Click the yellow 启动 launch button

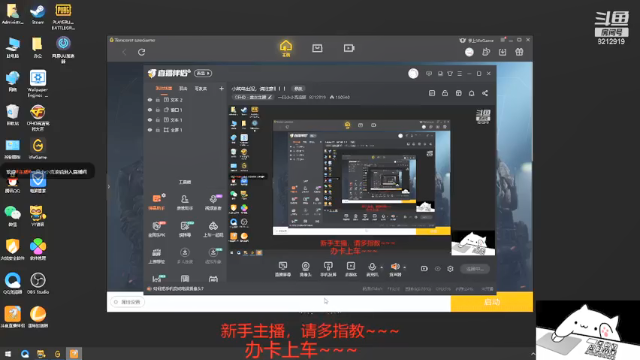click(491, 302)
